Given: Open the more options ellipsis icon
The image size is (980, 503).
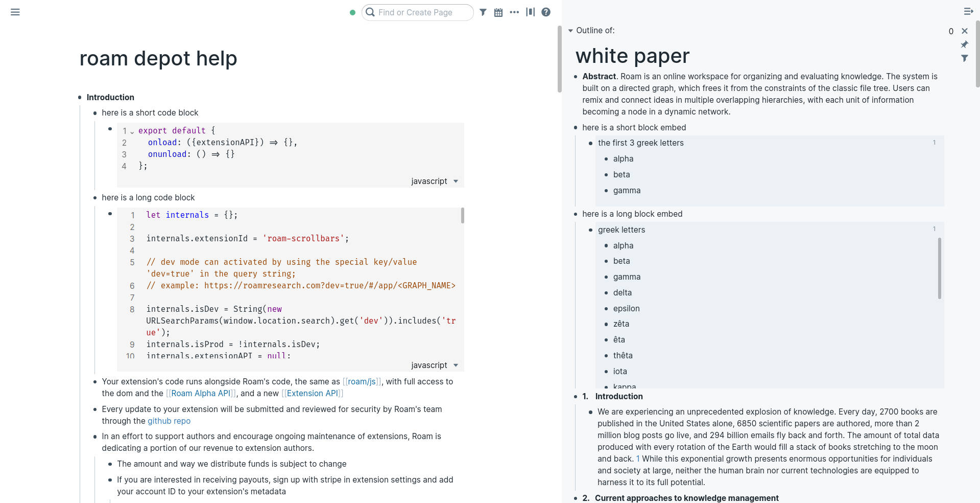Looking at the screenshot, I should coord(514,12).
